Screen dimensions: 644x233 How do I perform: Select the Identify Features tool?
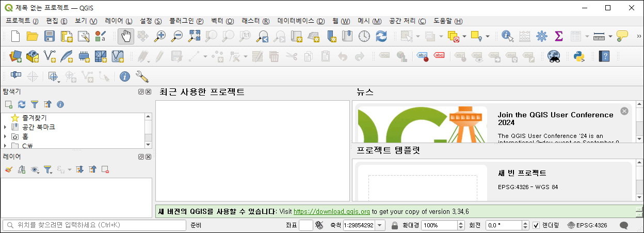508,36
